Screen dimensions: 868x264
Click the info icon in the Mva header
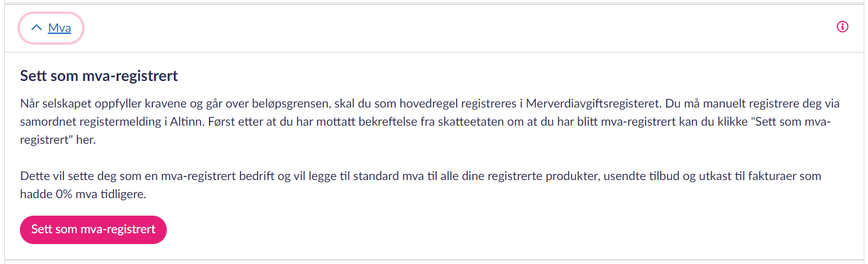pos(843,27)
